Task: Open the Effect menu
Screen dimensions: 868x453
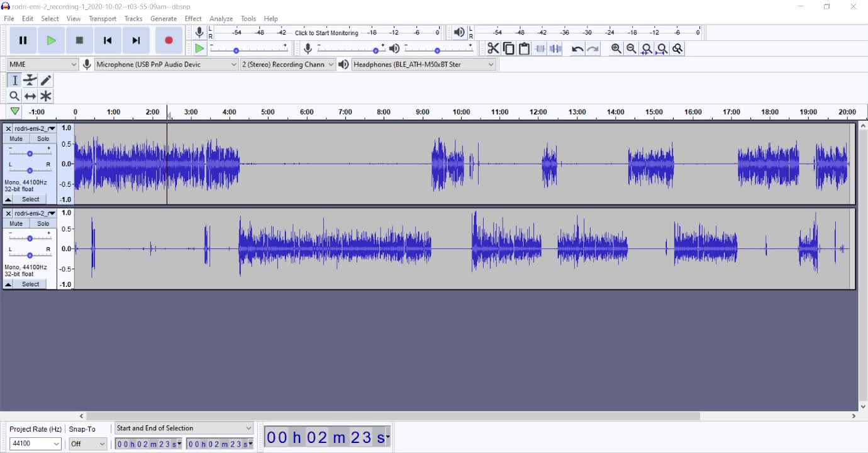Action: tap(193, 19)
